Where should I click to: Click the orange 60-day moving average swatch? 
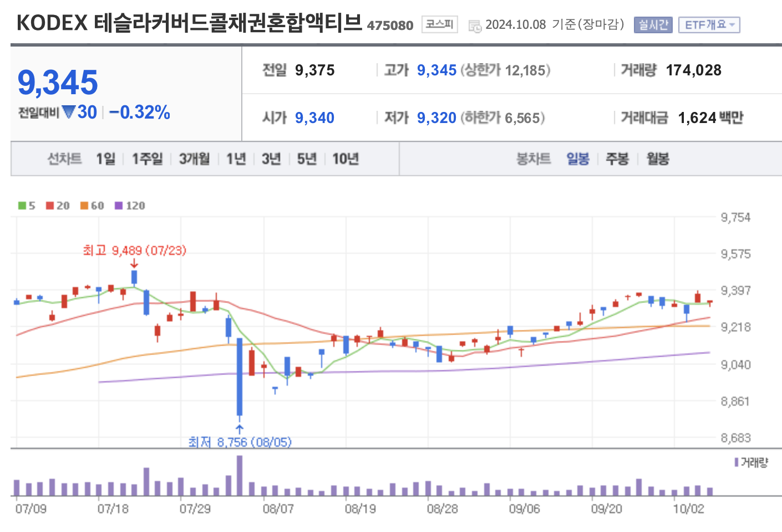(84, 206)
